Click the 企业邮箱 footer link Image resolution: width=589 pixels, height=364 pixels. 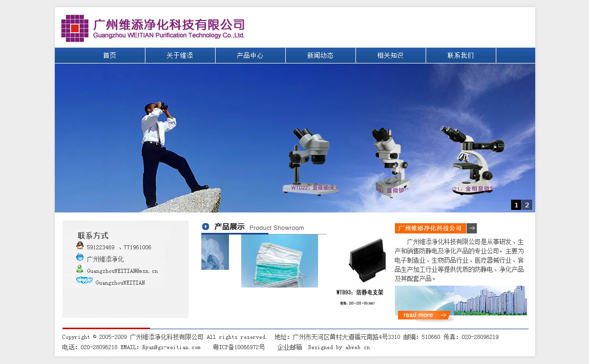pyautogui.click(x=289, y=348)
